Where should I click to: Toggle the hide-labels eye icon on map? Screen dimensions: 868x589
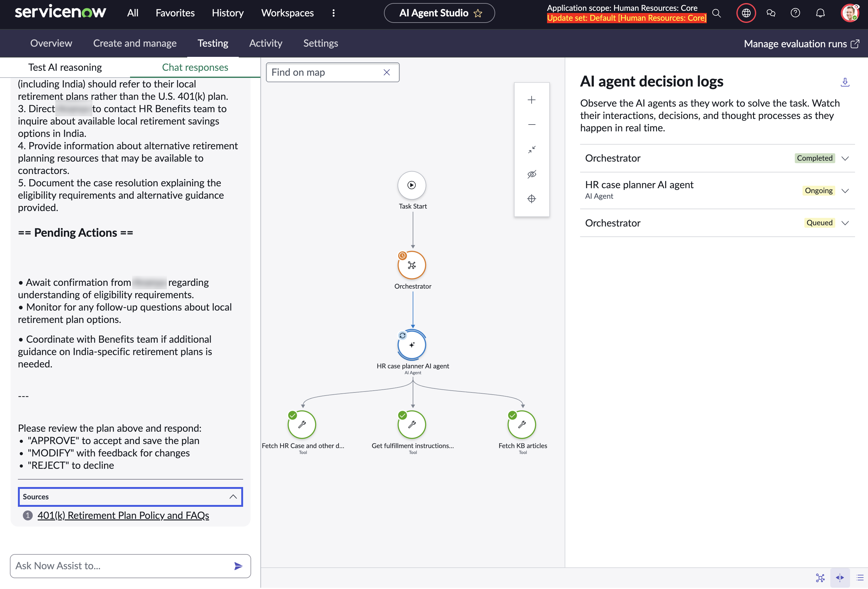(x=532, y=174)
